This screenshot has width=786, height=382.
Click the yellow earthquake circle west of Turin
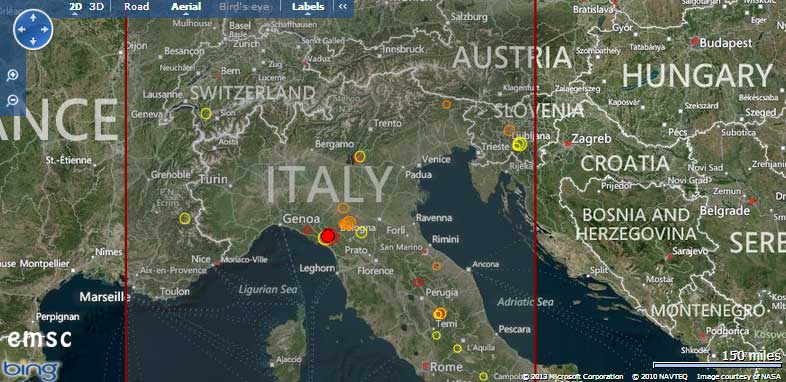coord(185,218)
